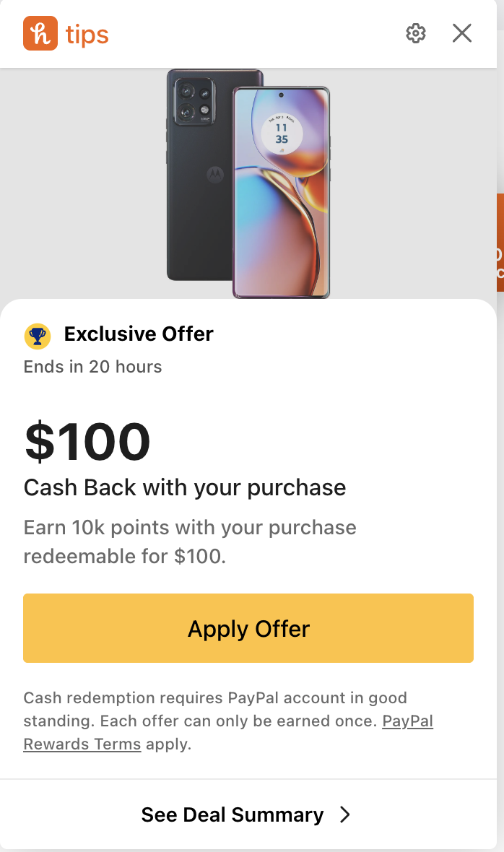Click the gold trophy badge icon

pyautogui.click(x=38, y=336)
